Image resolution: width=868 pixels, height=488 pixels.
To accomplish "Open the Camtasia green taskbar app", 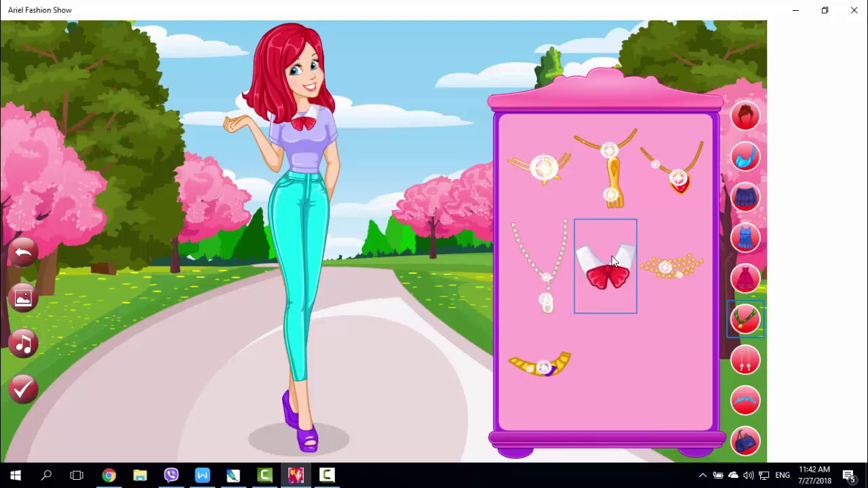I will pos(264,475).
